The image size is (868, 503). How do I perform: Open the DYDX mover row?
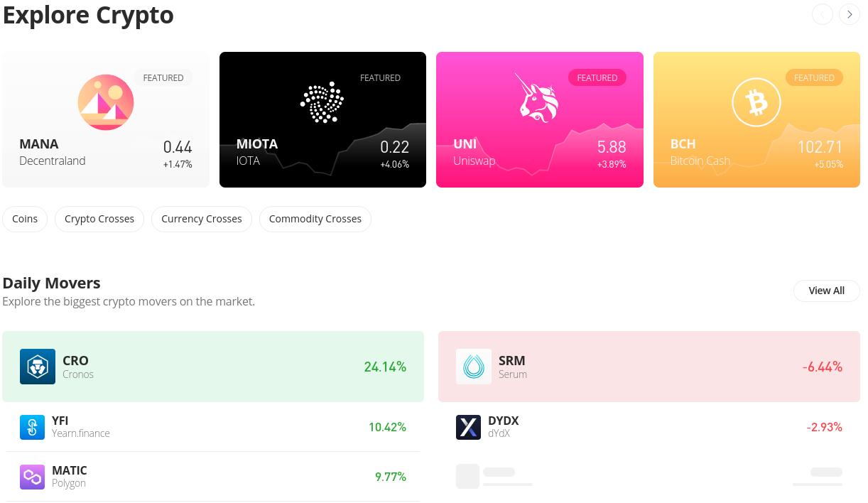pyautogui.click(x=649, y=427)
